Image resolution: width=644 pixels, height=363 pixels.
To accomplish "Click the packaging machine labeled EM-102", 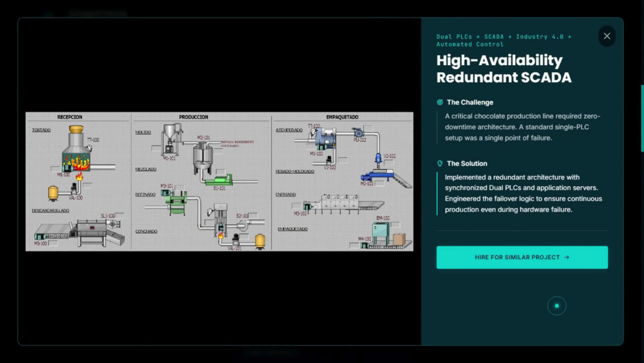I will pos(381,233).
